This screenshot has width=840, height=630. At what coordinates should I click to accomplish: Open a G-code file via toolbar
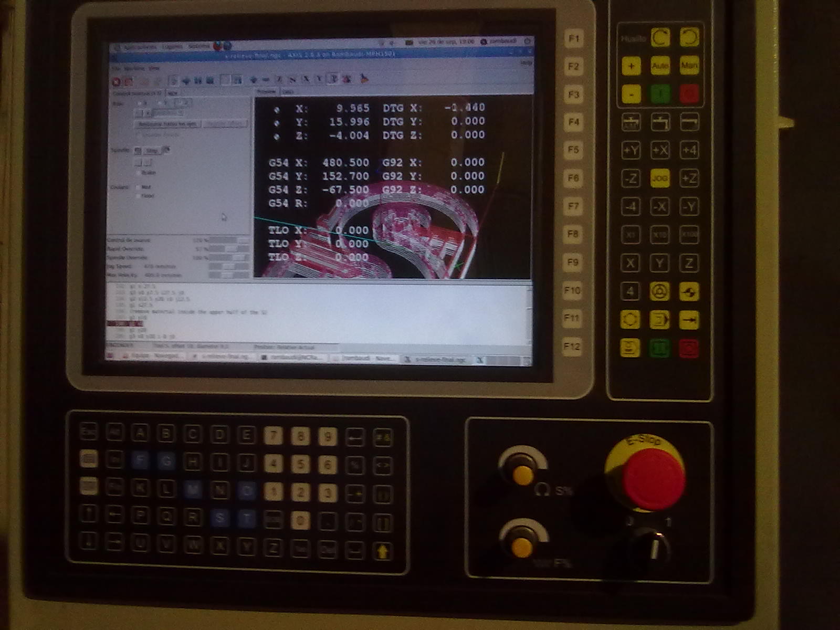pos(144,82)
